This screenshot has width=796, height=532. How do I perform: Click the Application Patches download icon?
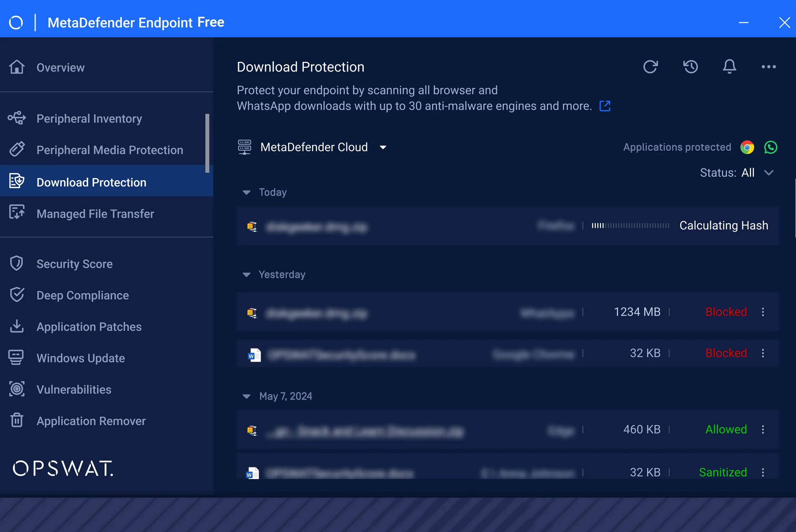tap(17, 326)
